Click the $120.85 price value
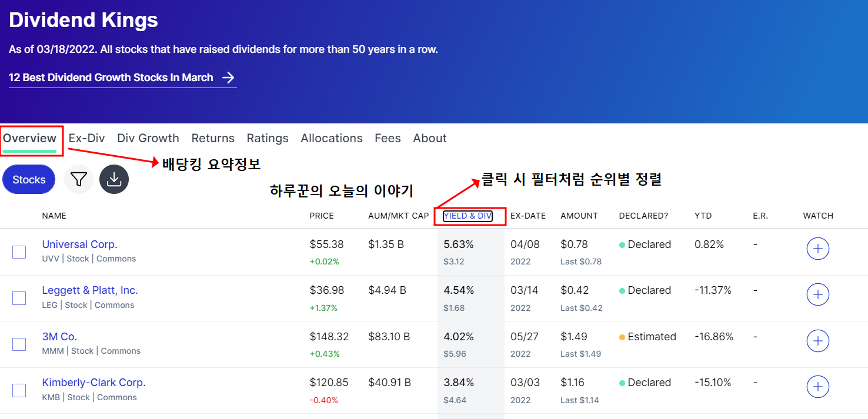This screenshot has height=419, width=868. click(329, 383)
